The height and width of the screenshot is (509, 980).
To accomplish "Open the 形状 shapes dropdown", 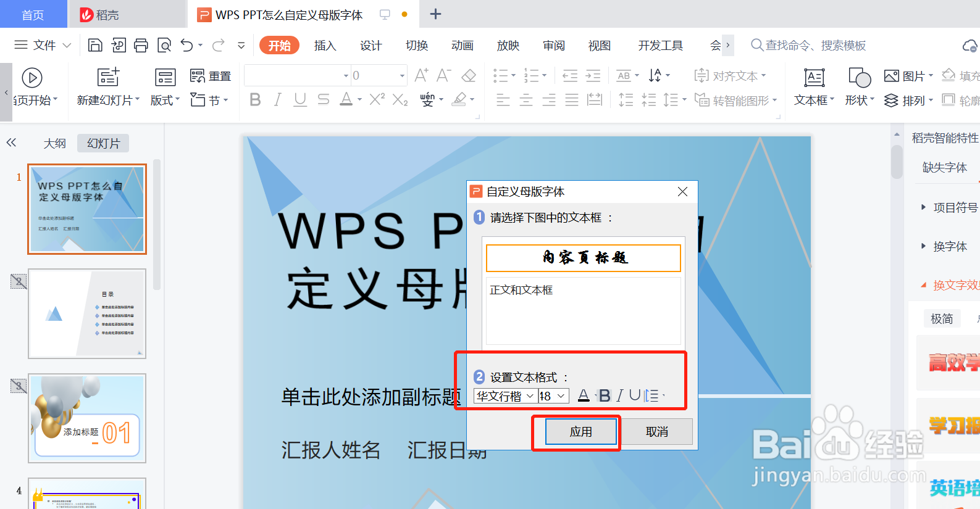I will (x=860, y=100).
